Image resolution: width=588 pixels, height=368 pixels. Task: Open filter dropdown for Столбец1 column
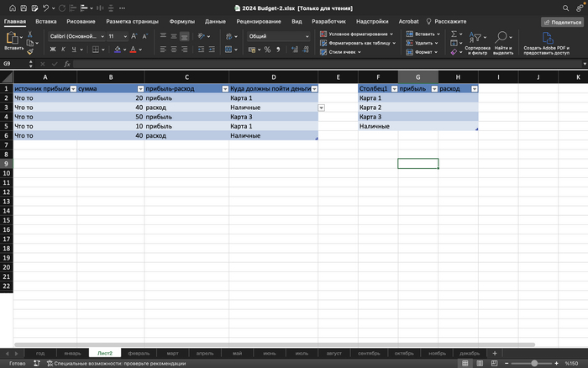[x=394, y=89]
